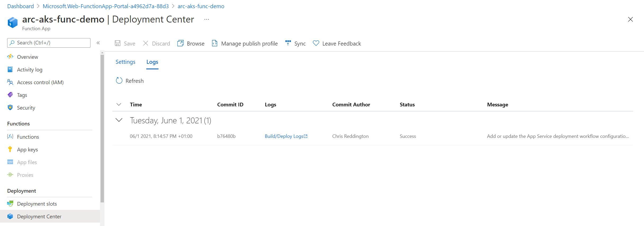Open Manage publish profile
The height and width of the screenshot is (226, 644).
[245, 43]
